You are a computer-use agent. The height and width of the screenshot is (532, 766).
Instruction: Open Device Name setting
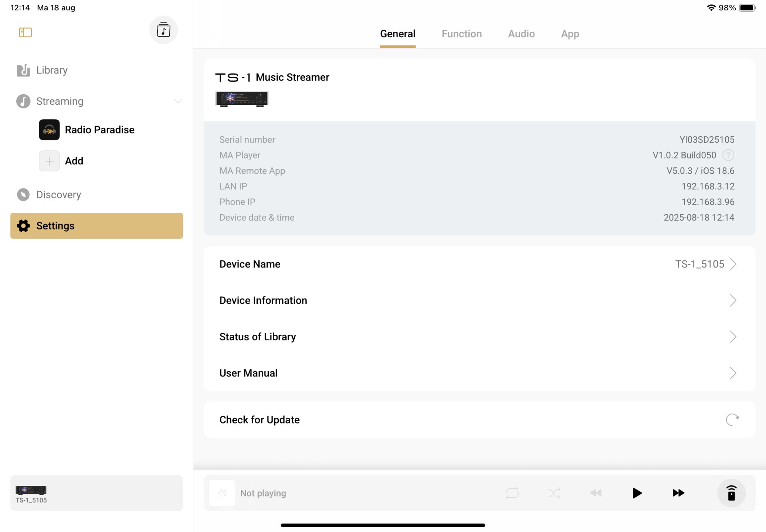(479, 264)
